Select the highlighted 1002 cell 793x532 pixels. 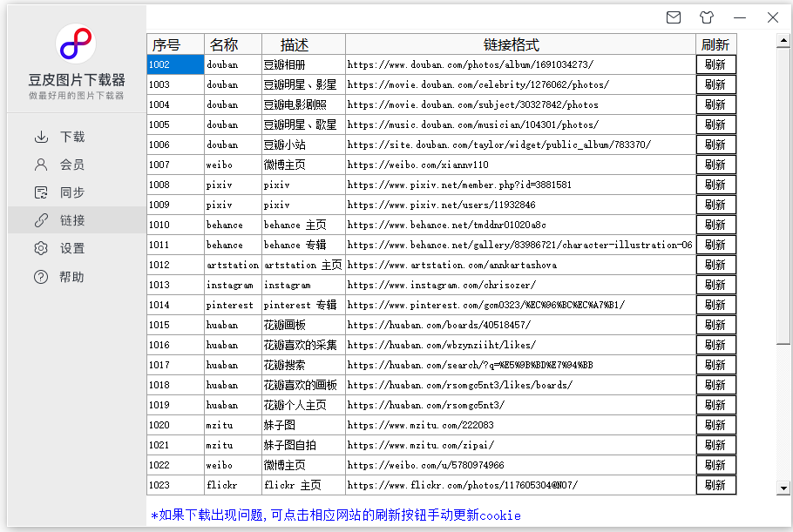point(175,64)
